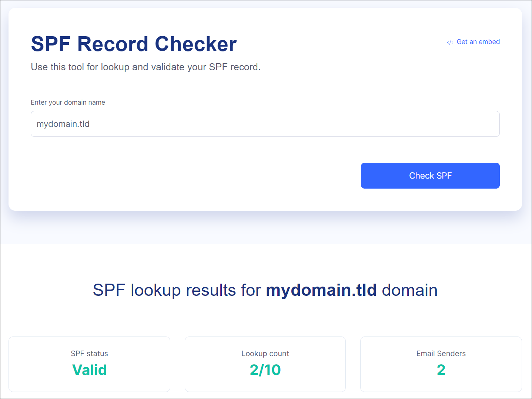
Task: Click the SPF status card showing Valid
Action: coord(89,364)
